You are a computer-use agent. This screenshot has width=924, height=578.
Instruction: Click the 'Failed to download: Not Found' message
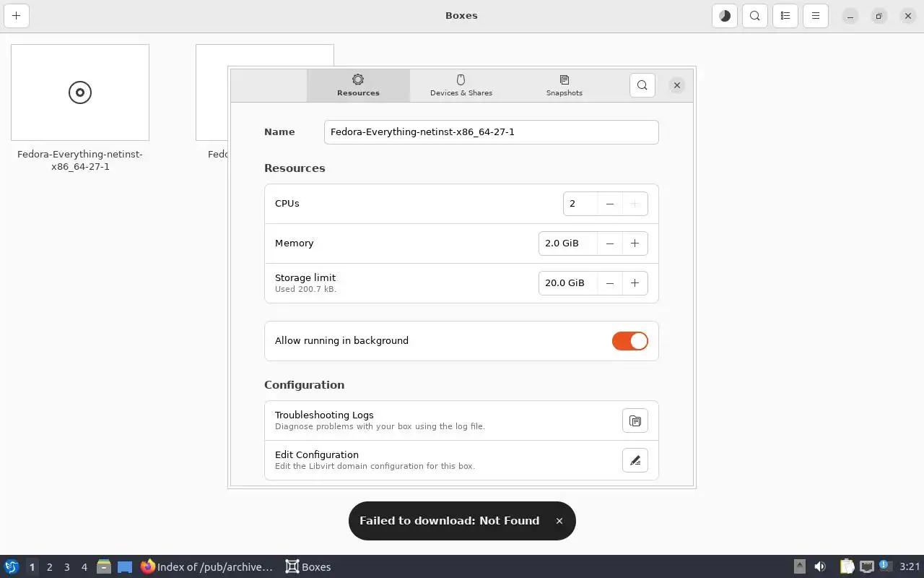tap(449, 521)
